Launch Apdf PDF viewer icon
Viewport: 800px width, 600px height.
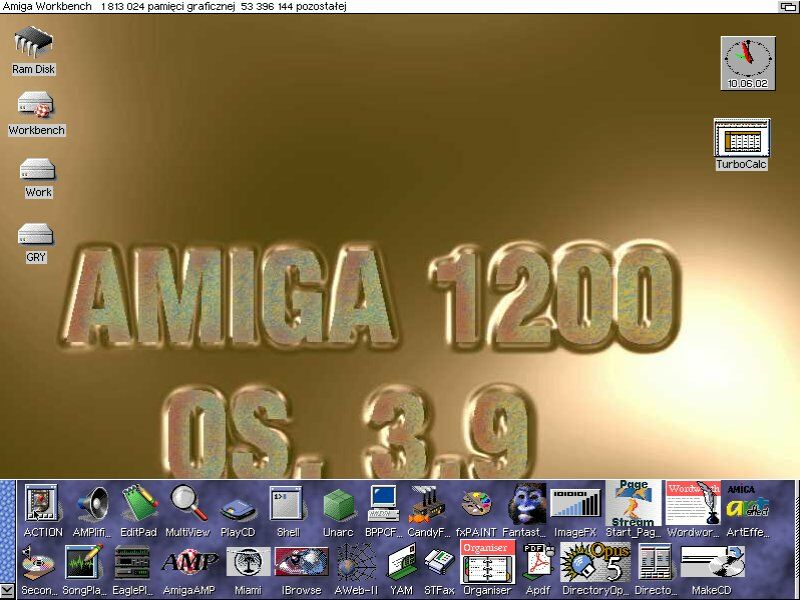point(537,569)
